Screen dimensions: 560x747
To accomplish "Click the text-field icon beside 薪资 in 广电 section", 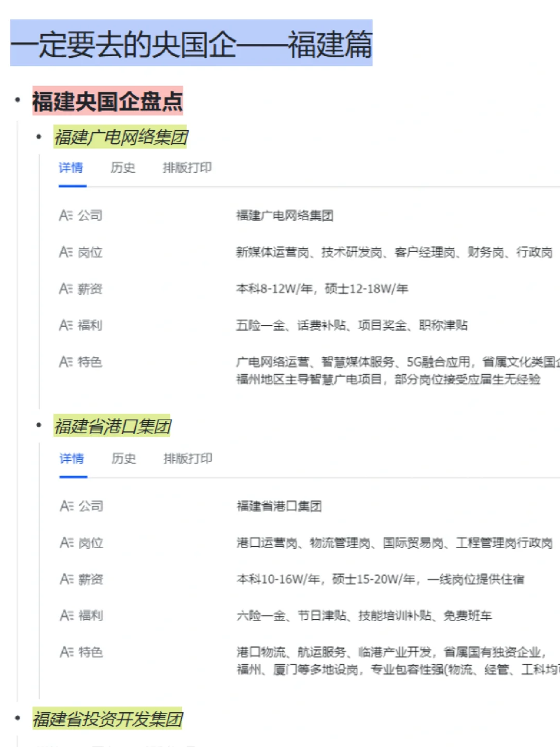I will click(66, 288).
